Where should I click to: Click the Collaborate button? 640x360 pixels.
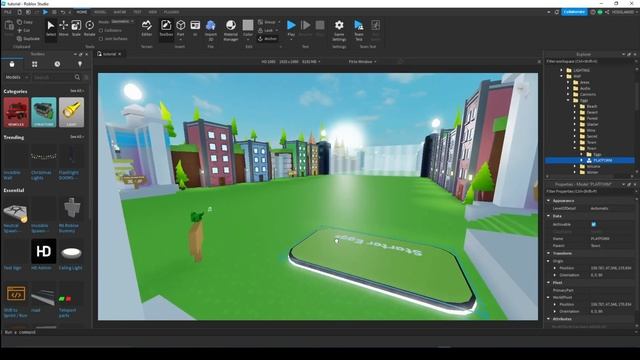pos(574,12)
